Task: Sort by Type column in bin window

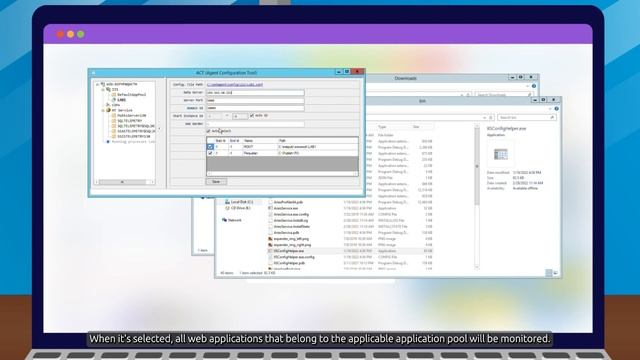Action: [382, 127]
